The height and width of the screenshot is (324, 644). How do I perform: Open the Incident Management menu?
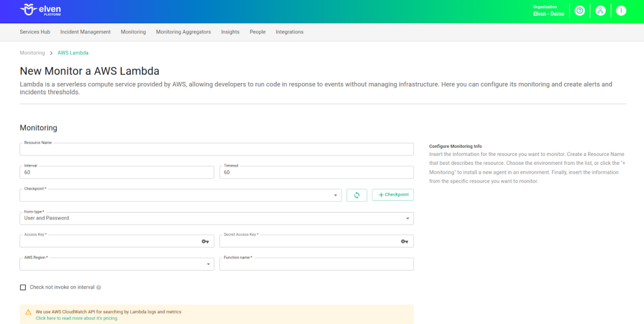pyautogui.click(x=86, y=32)
